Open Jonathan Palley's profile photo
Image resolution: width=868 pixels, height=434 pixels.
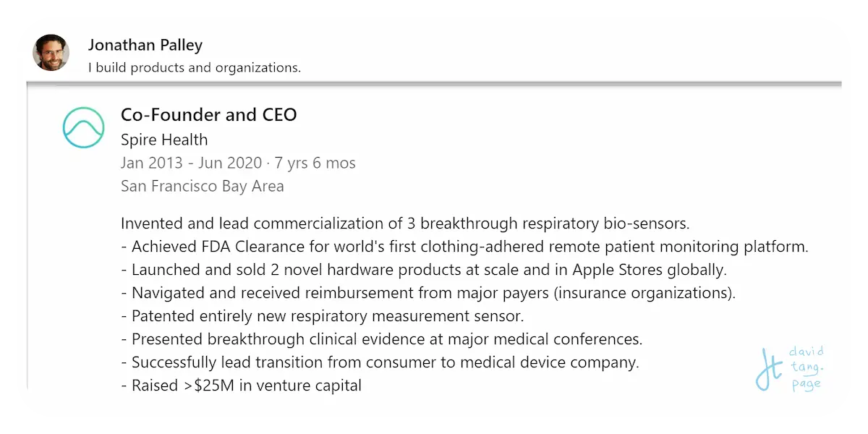click(x=51, y=53)
